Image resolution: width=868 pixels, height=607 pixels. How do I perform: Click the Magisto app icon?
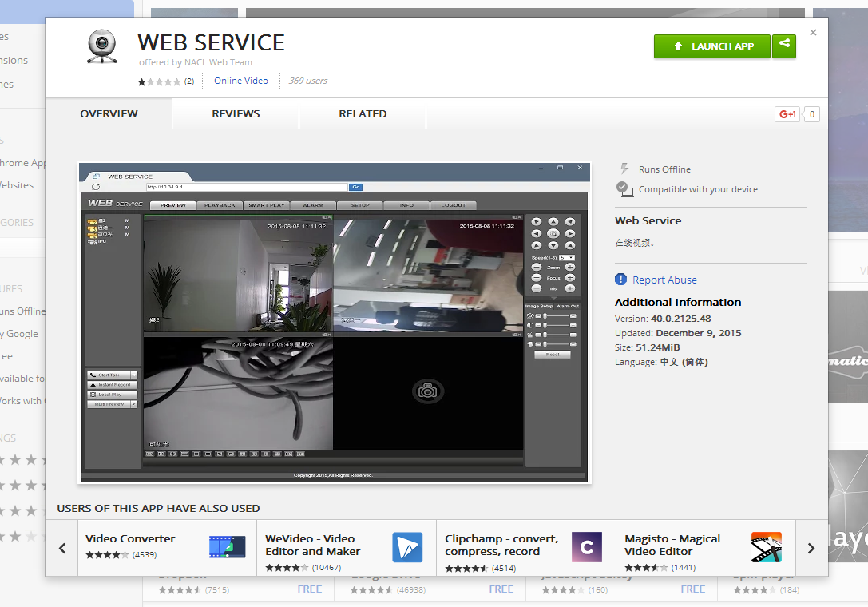[767, 547]
